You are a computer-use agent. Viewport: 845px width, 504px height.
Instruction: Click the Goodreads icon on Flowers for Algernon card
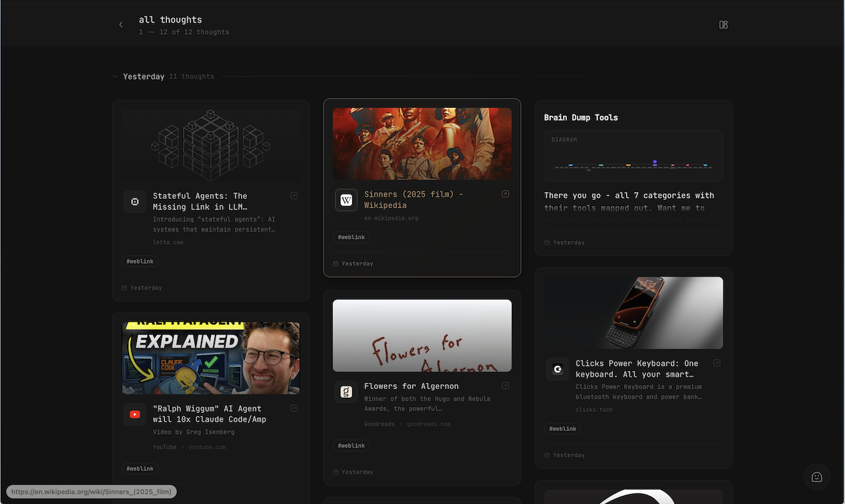[x=346, y=392]
